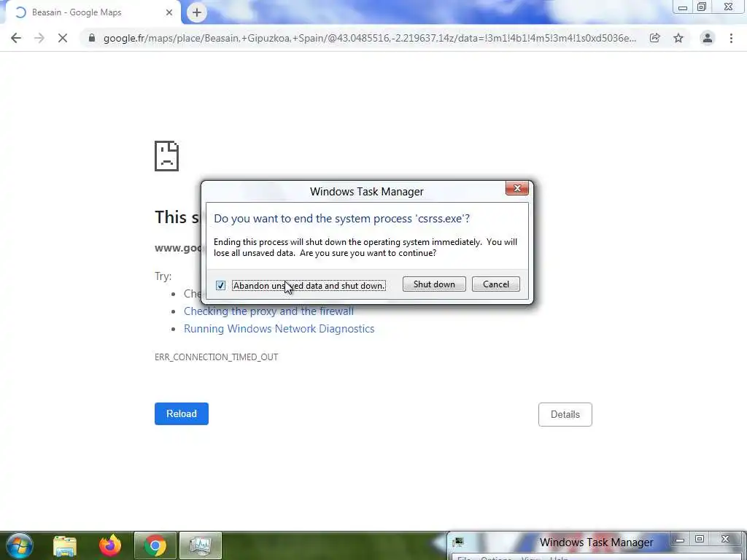Image resolution: width=747 pixels, height=560 pixels.
Task: Click Running Windows Network Diagnostics link
Action: pos(279,329)
